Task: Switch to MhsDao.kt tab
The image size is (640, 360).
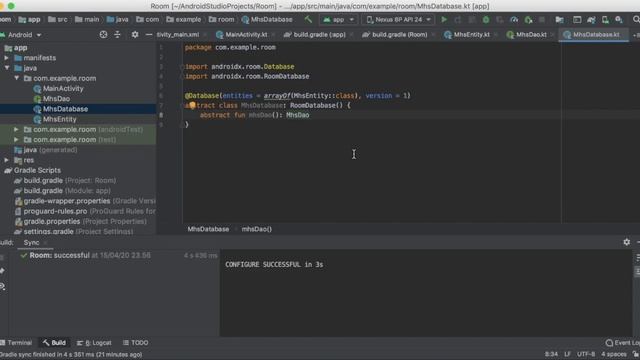Action: point(531,35)
